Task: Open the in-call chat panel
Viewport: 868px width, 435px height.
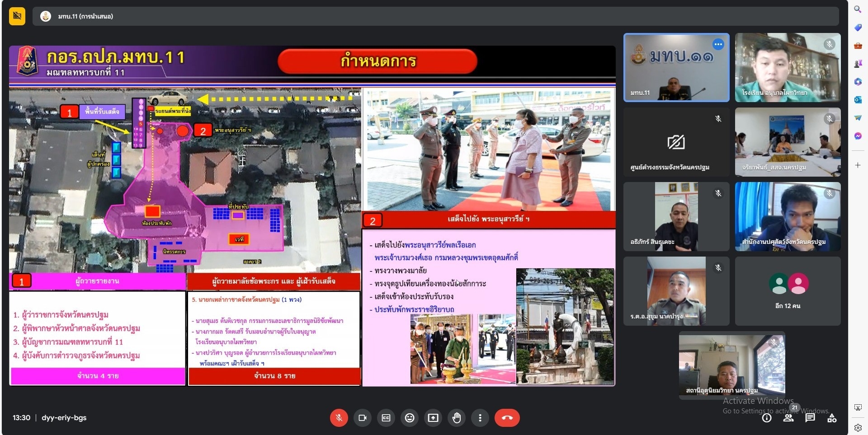Action: (x=810, y=418)
